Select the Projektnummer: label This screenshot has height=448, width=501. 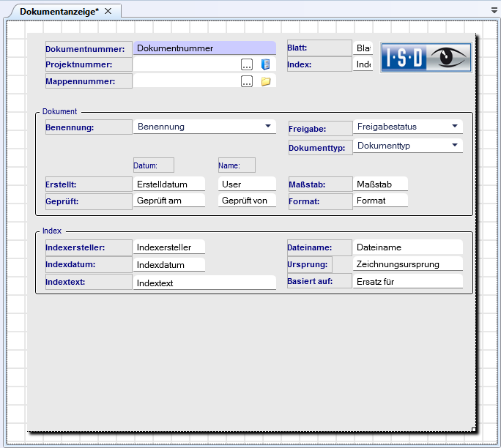pyautogui.click(x=89, y=64)
